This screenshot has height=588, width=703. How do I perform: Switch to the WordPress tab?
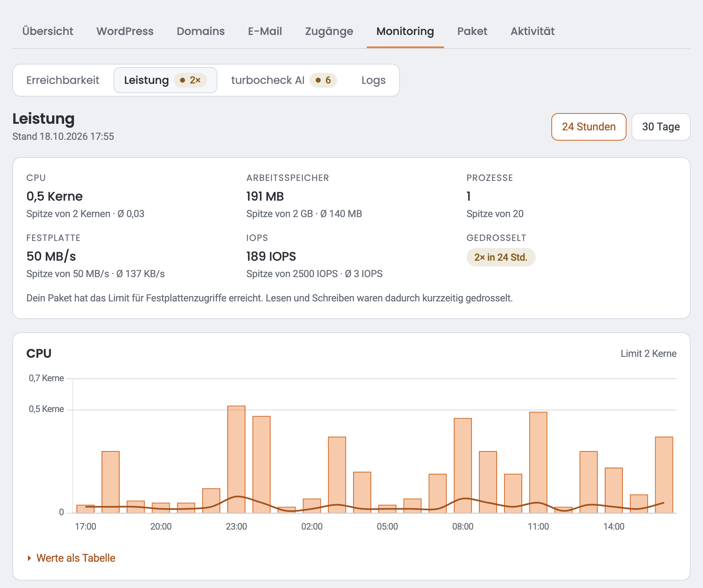125,31
